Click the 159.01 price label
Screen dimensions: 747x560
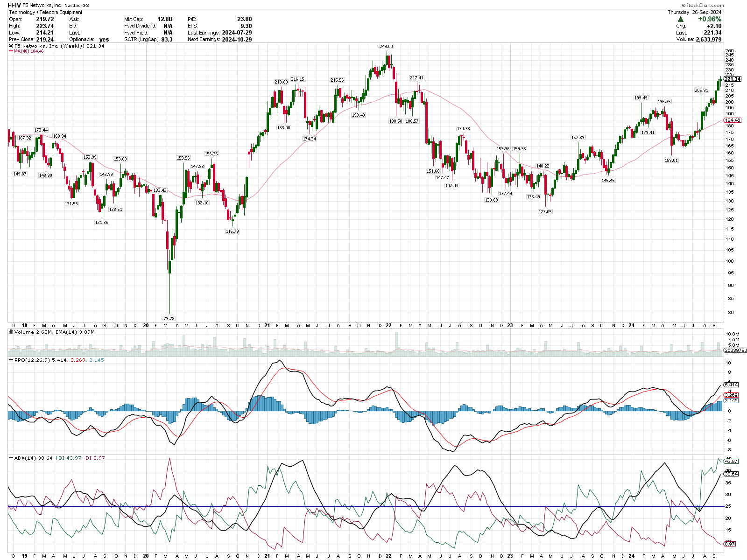[x=671, y=161]
